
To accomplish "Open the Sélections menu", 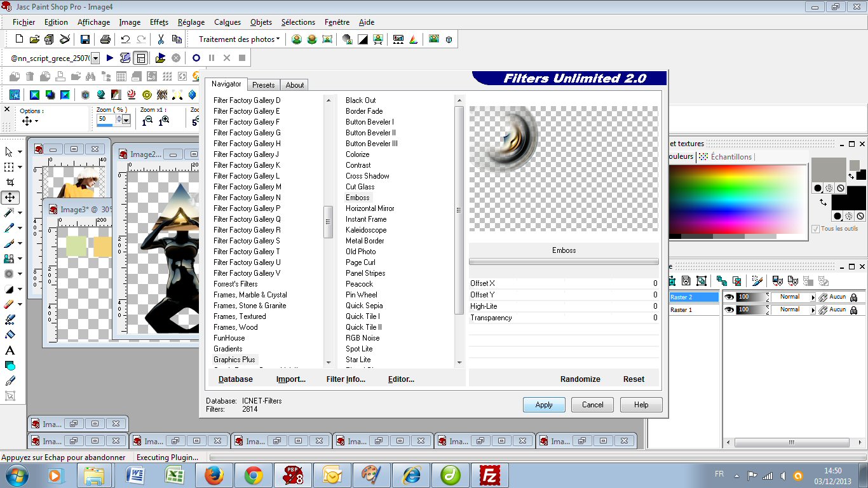I will [298, 22].
